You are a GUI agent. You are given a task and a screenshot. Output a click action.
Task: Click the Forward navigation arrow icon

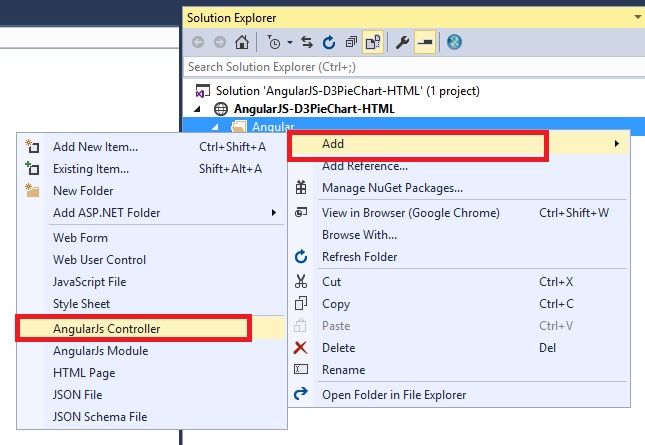(217, 42)
